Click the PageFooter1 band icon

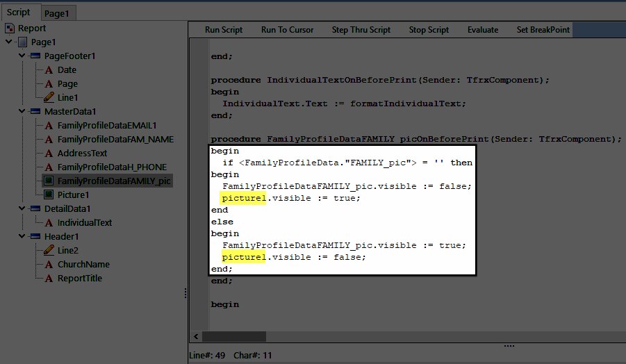pyautogui.click(x=35, y=56)
